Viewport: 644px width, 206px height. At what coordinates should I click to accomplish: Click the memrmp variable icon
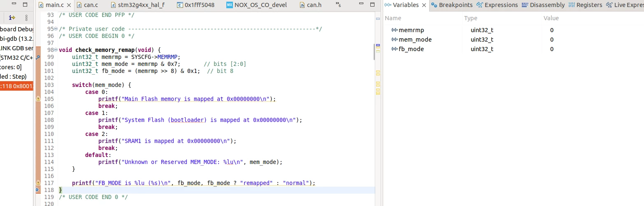(x=394, y=30)
